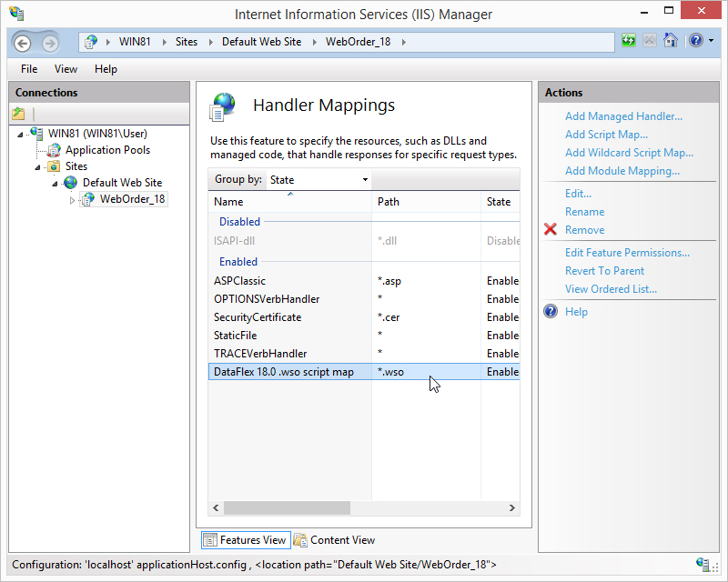
Task: Click the WebOrder_18 application icon
Action: (x=87, y=199)
